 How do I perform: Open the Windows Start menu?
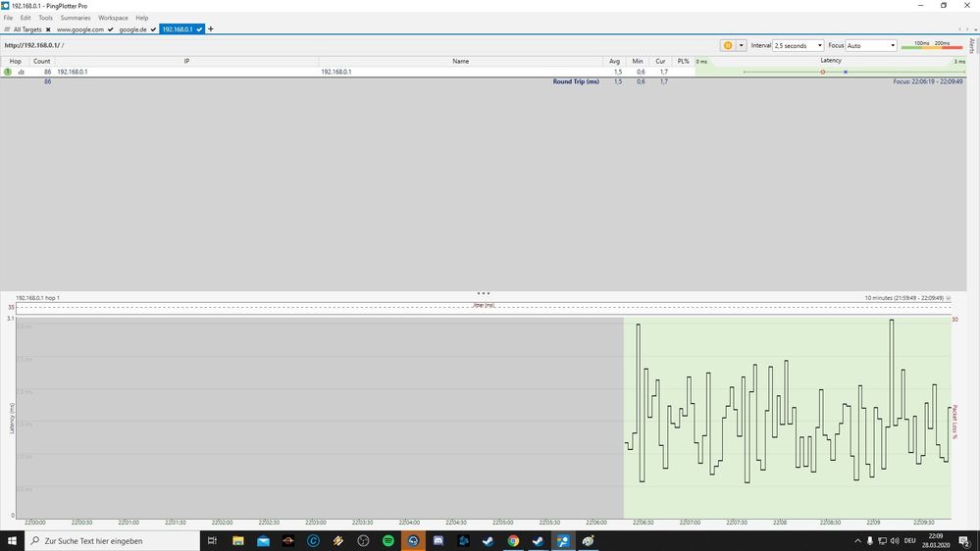12,540
